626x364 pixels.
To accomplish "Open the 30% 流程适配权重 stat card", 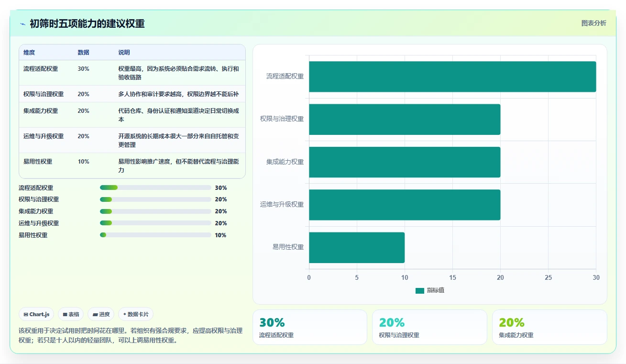I will 310,327.
